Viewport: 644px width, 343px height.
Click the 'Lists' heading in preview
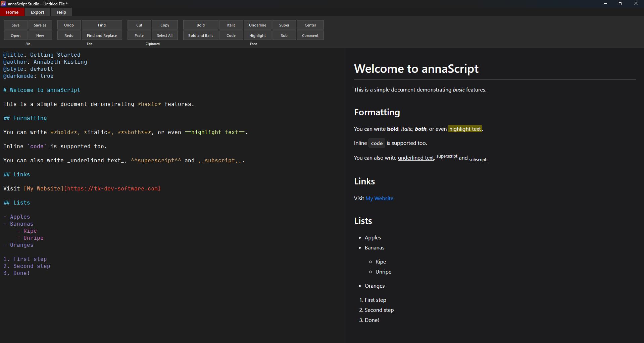point(363,221)
